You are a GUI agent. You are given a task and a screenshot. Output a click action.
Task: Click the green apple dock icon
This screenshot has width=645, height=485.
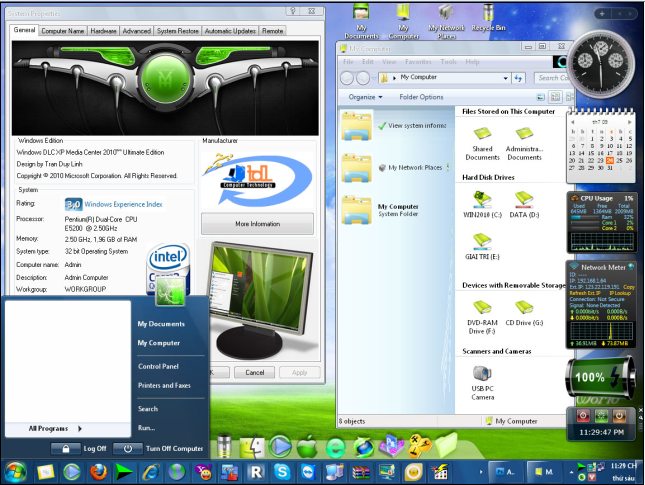click(307, 447)
